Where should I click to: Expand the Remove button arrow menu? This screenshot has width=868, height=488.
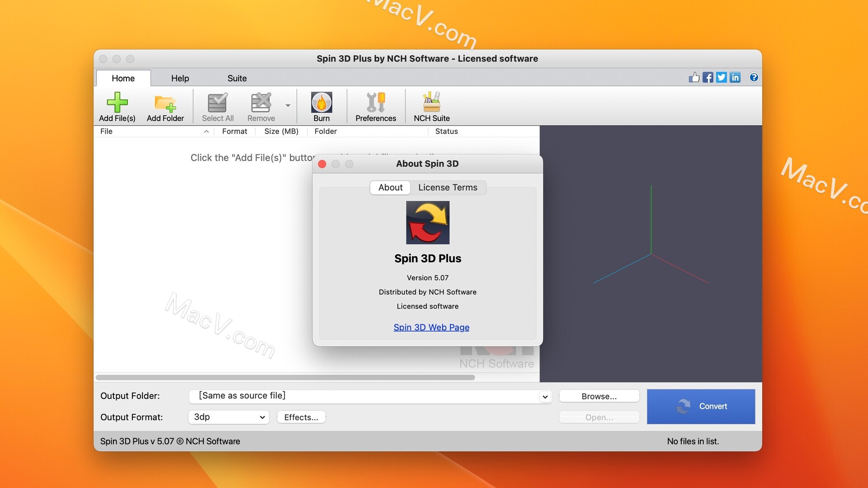(x=288, y=104)
